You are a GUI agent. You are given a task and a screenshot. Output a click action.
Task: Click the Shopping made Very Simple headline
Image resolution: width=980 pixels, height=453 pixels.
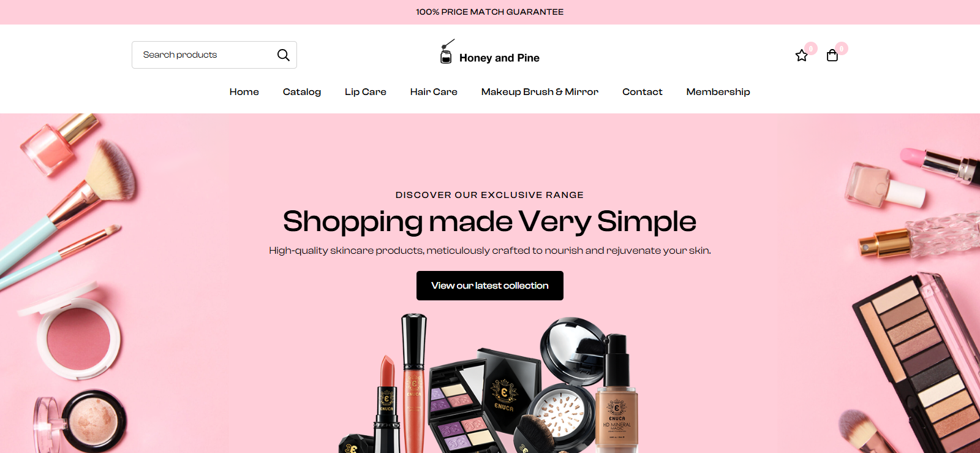pos(489,222)
